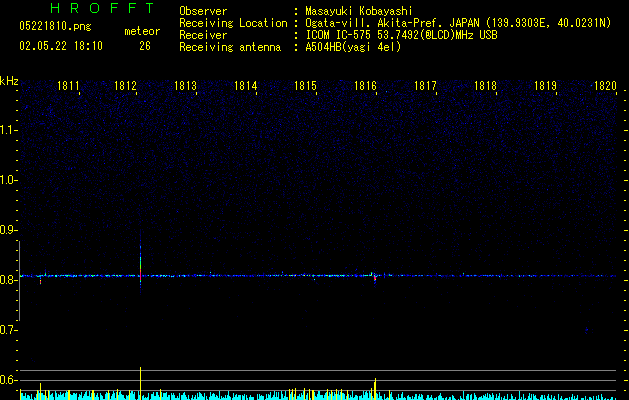Click the meteor echo burst at 1816
This screenshot has height=400, width=629.
pos(375,278)
